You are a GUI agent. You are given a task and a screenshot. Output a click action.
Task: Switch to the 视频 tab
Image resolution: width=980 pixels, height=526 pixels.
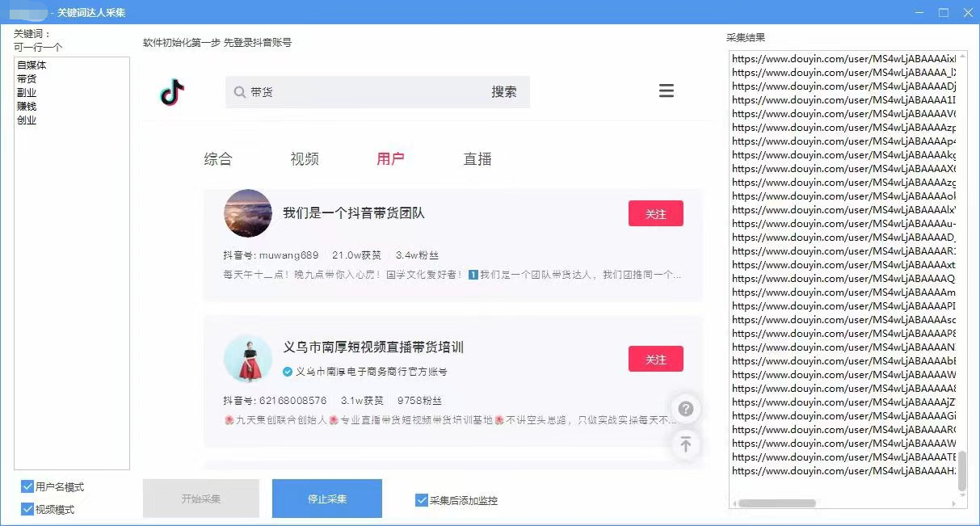click(305, 159)
